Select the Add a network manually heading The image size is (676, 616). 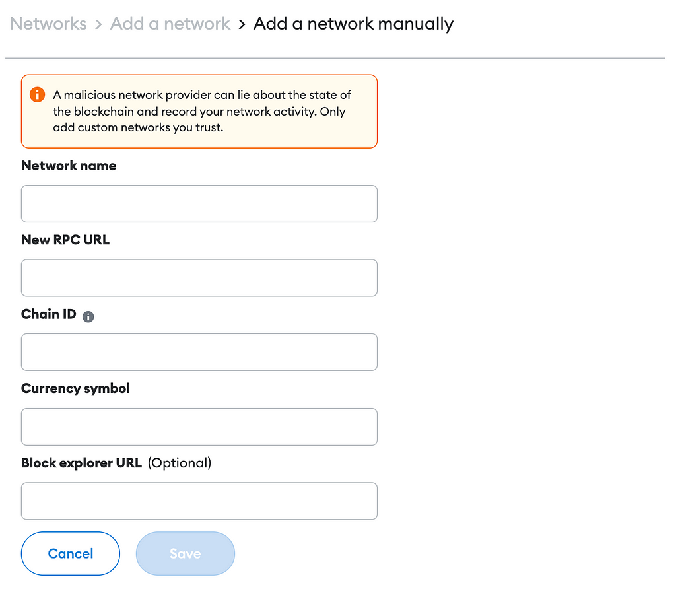click(x=354, y=24)
